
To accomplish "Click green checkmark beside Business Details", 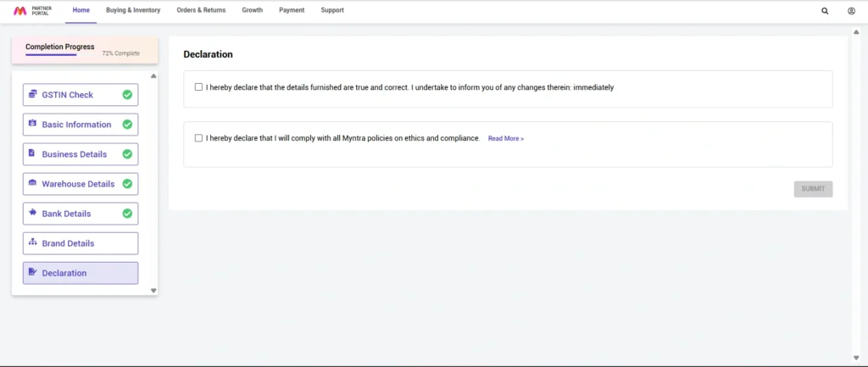I will click(127, 154).
